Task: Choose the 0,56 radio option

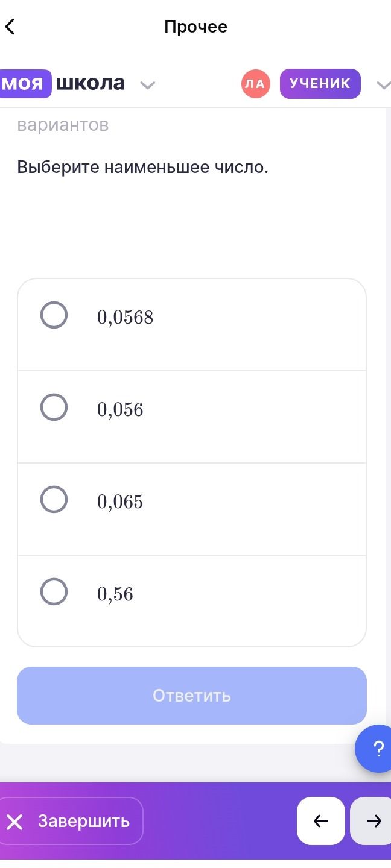Action: pos(54,591)
